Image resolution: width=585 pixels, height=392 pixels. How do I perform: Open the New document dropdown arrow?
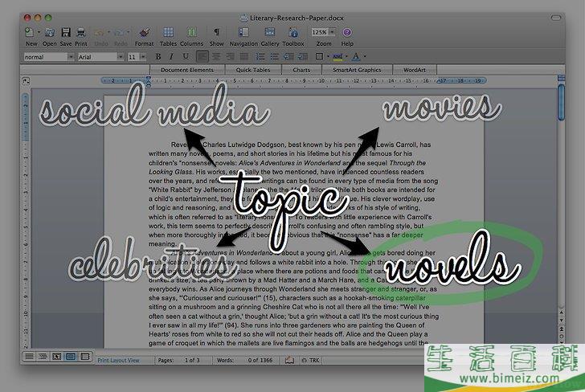(39, 32)
